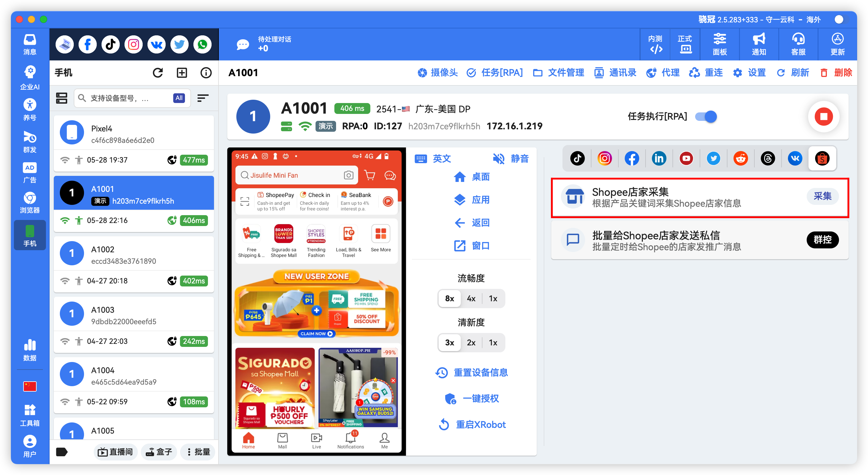Viewport: 868px width, 475px height.
Task: Click 重置设备信息
Action: 471,373
